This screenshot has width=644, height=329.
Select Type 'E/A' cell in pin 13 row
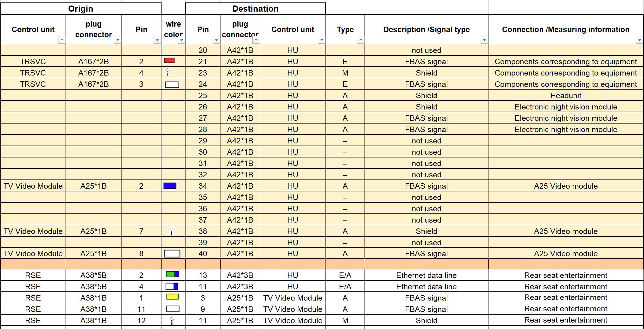345,275
